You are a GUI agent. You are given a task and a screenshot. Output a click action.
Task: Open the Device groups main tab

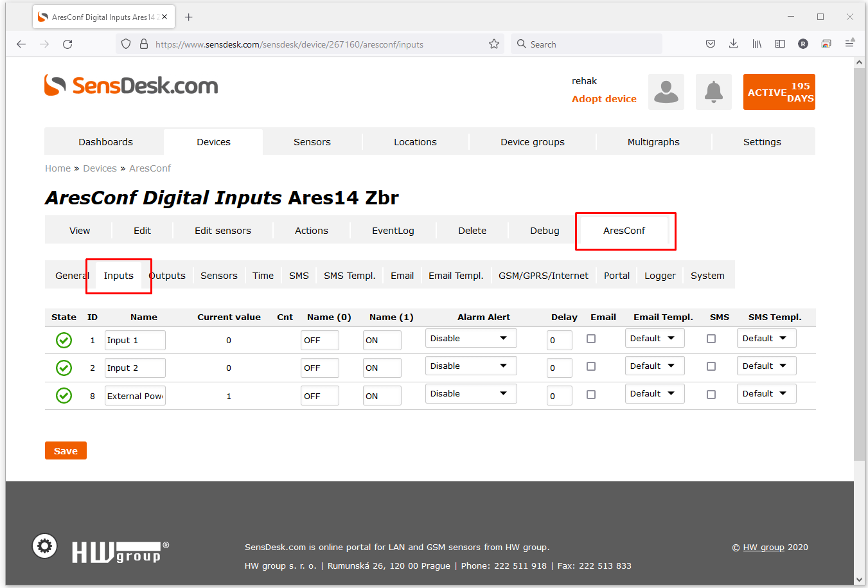(x=533, y=142)
